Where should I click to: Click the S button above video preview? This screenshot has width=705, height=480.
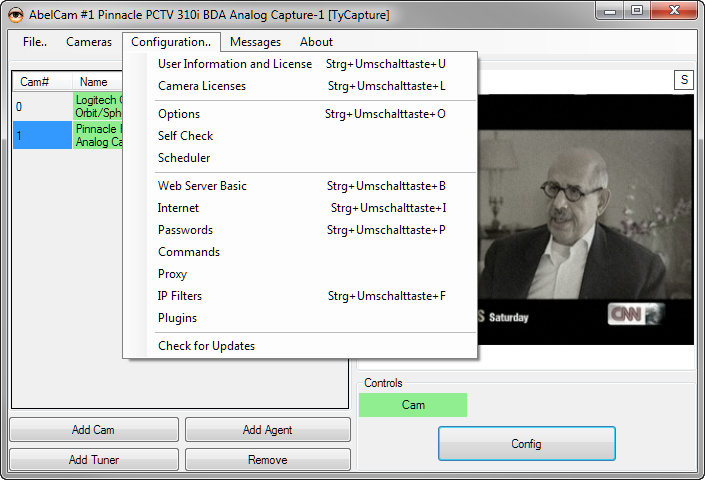(x=684, y=80)
